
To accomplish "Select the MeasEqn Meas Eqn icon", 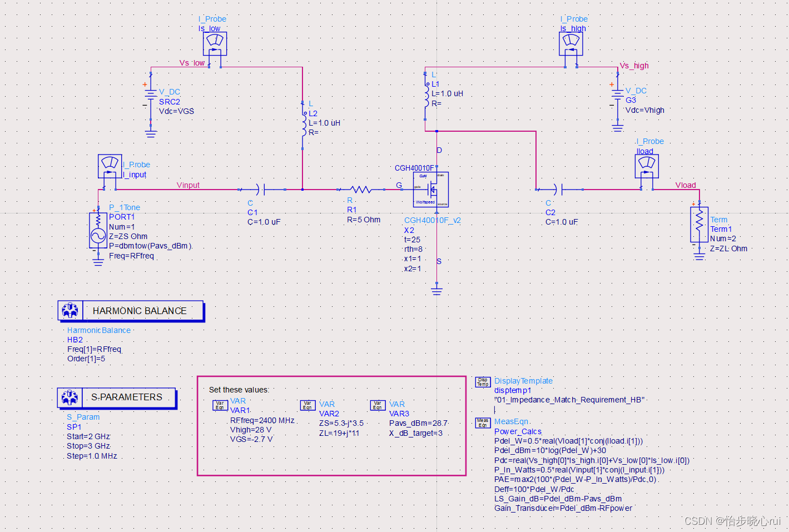I will 483,423.
